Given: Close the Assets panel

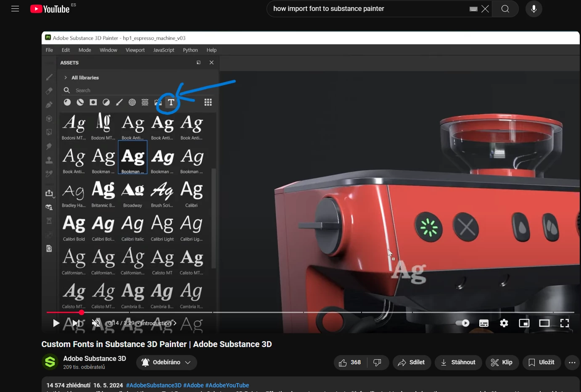Looking at the screenshot, I should pos(211,63).
